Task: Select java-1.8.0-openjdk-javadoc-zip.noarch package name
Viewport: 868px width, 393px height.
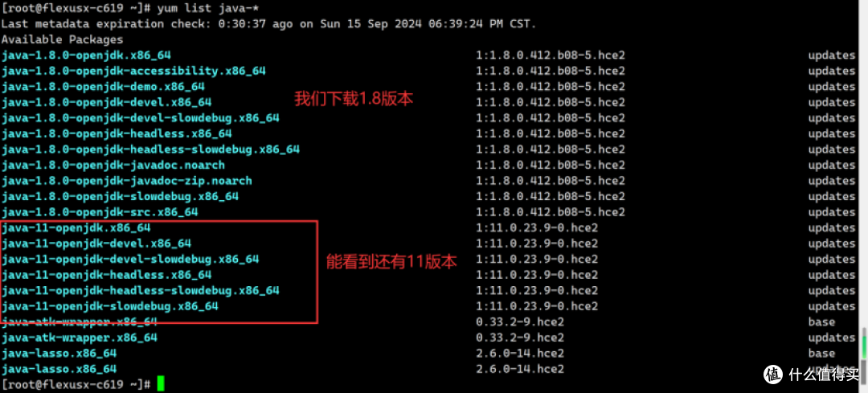Action: (x=127, y=181)
